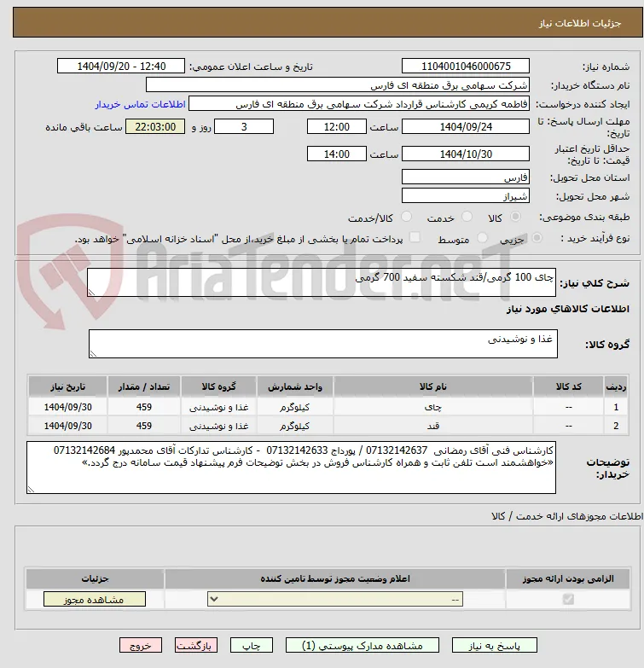
Task: Click the توضیحات خریدار text area
Action: pos(291,468)
